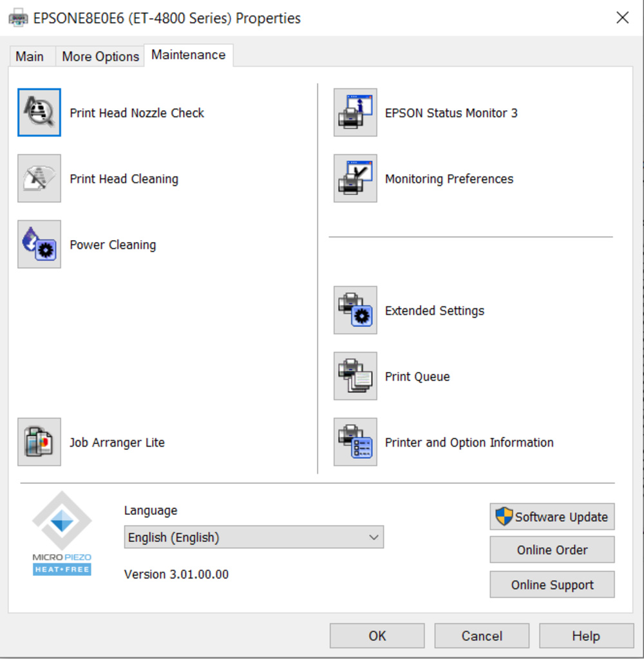Launch EPSON Status Monitor 3 icon
The height and width of the screenshot is (659, 644).
(x=355, y=113)
